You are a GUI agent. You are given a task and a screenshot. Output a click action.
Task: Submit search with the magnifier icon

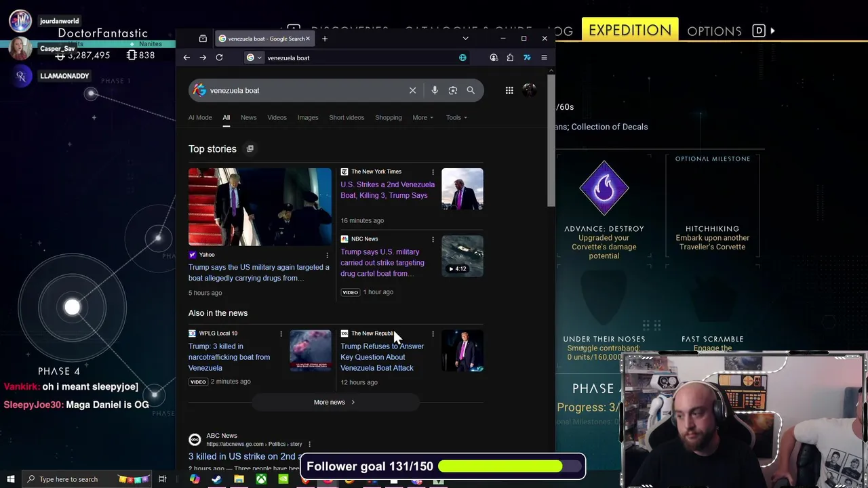coord(471,90)
